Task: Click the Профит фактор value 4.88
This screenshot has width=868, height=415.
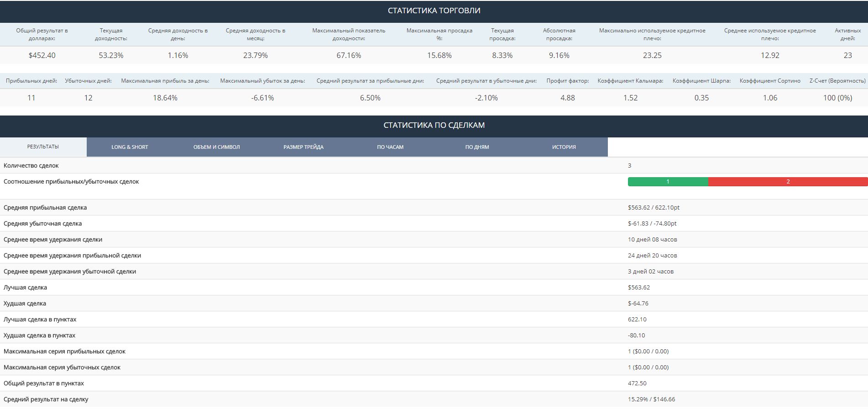Action: [567, 98]
